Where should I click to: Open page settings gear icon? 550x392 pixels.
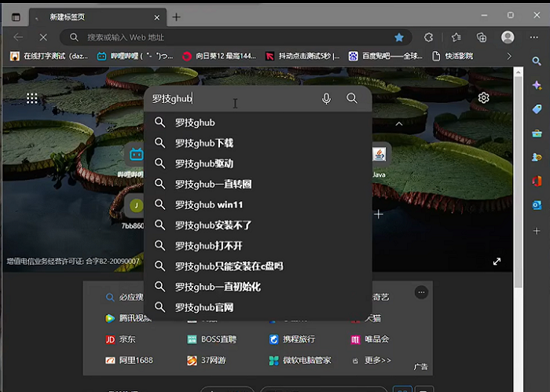click(483, 98)
